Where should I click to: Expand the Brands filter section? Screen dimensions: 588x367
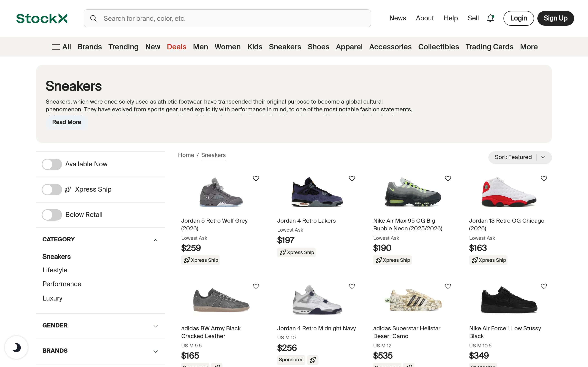pos(156,351)
